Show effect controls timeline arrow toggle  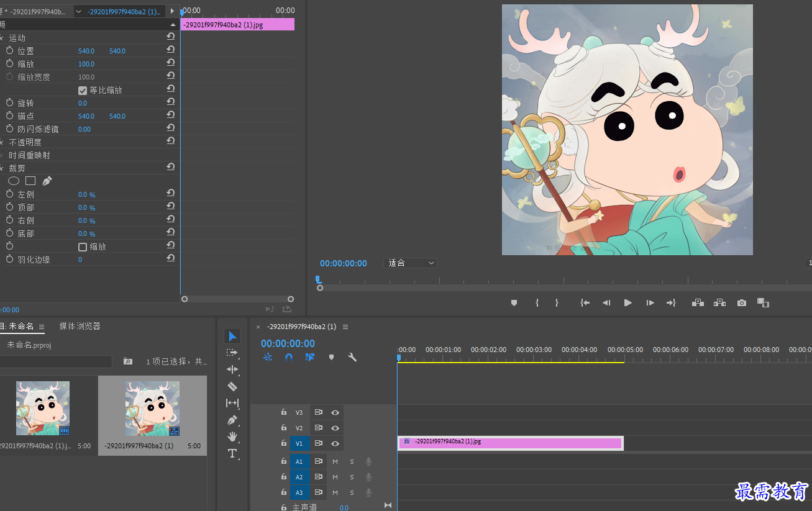click(172, 11)
